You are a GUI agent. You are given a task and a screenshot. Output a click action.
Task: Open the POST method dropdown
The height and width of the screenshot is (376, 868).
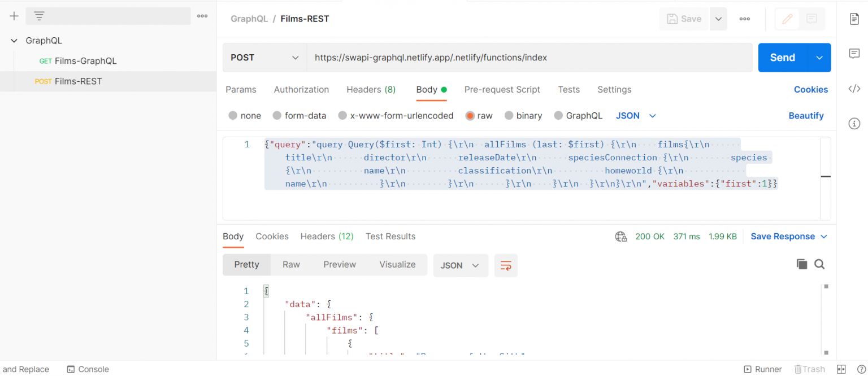point(264,57)
